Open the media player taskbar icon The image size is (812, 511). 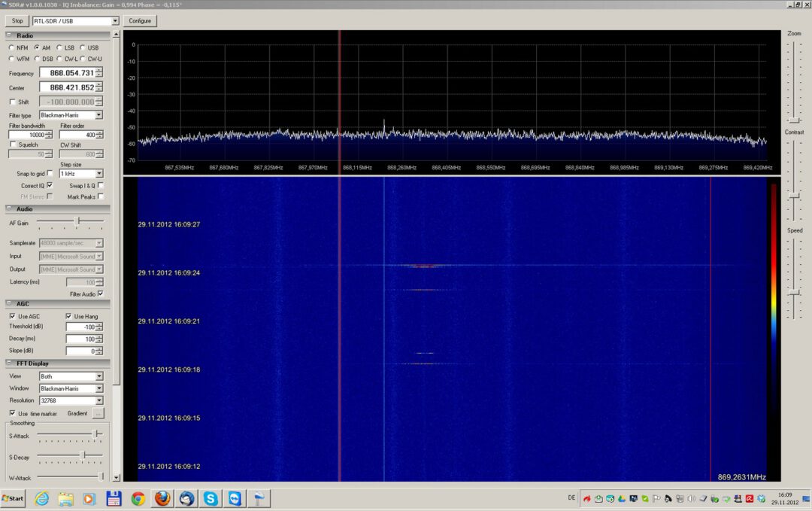89,498
